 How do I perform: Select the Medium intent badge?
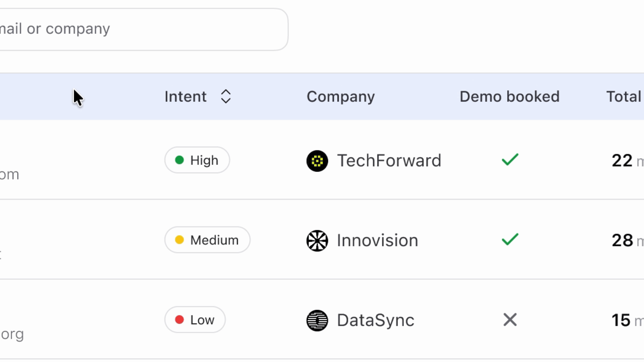pos(207,240)
